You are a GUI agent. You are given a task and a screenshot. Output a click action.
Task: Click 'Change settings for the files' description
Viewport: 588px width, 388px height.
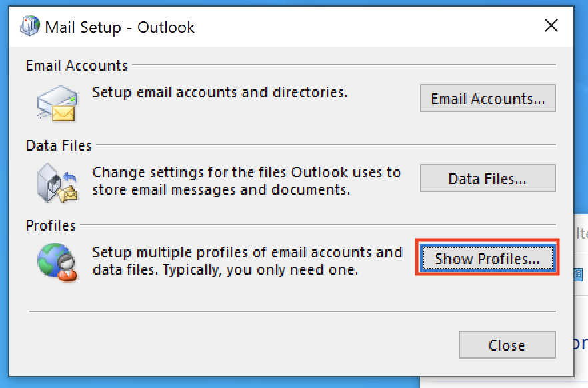(247, 181)
